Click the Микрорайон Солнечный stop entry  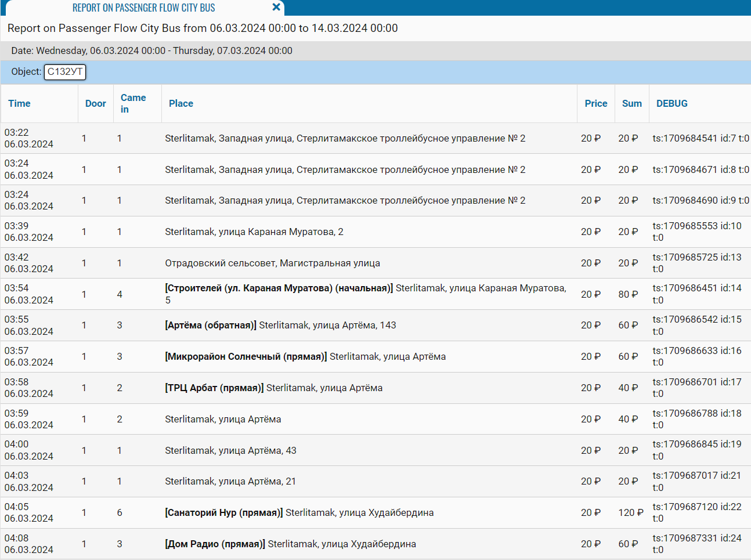[246, 357]
